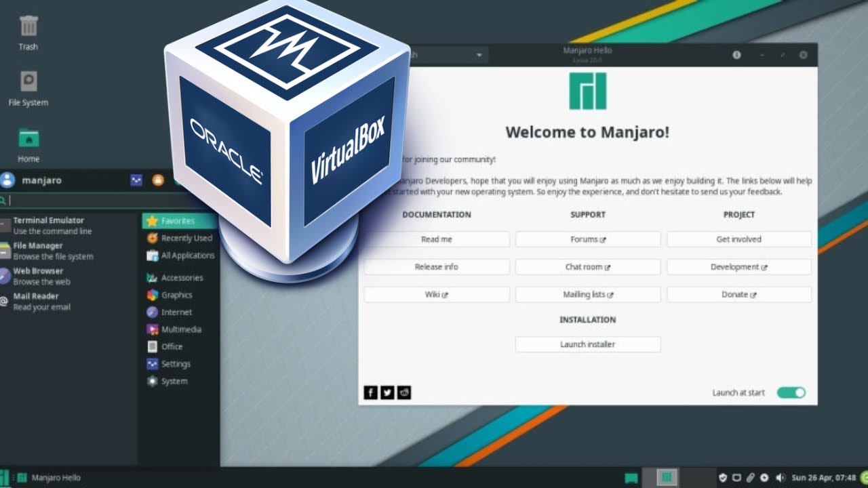The width and height of the screenshot is (868, 488).
Task: Select the Favorites category
Action: tap(180, 221)
